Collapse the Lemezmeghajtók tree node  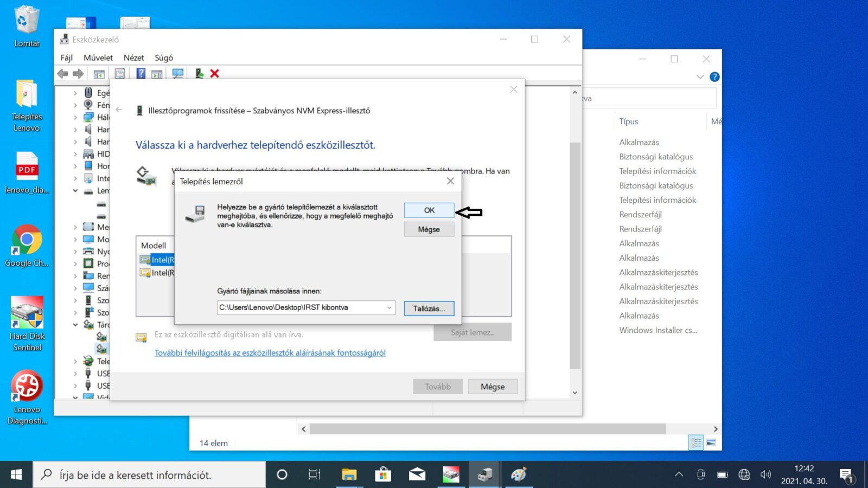(x=75, y=191)
